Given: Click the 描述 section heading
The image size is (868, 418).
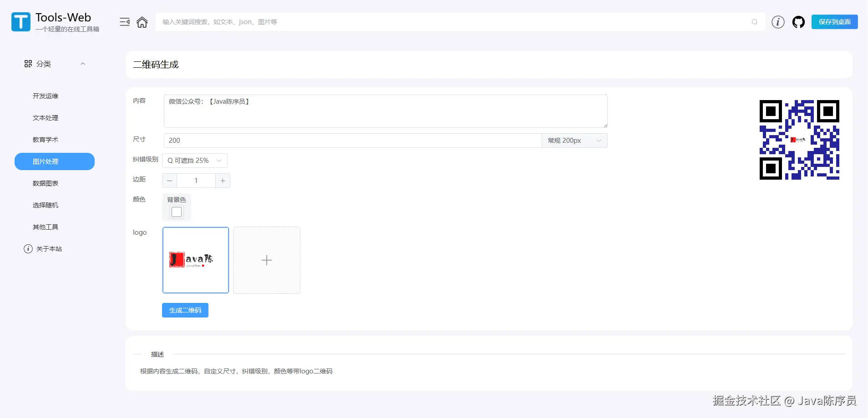Looking at the screenshot, I should coord(157,354).
